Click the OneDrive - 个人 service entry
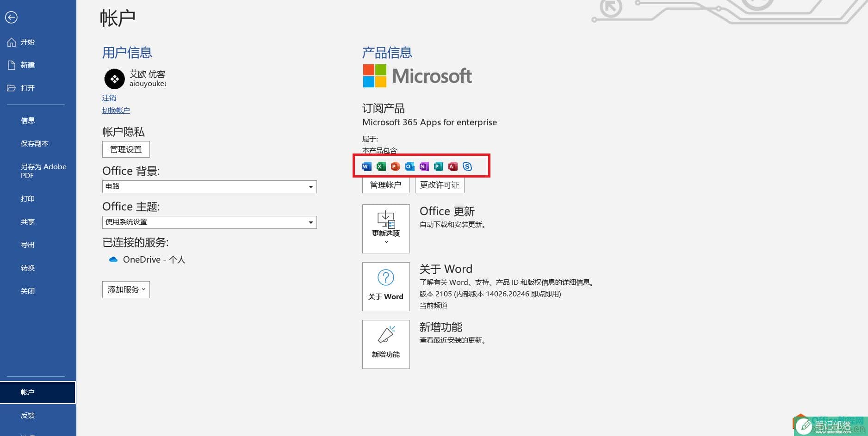868x436 pixels. [147, 259]
